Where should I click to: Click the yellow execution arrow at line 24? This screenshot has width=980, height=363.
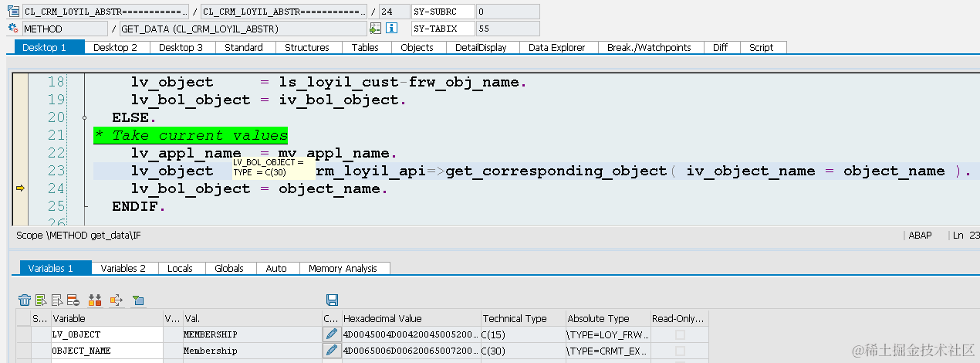(x=20, y=188)
